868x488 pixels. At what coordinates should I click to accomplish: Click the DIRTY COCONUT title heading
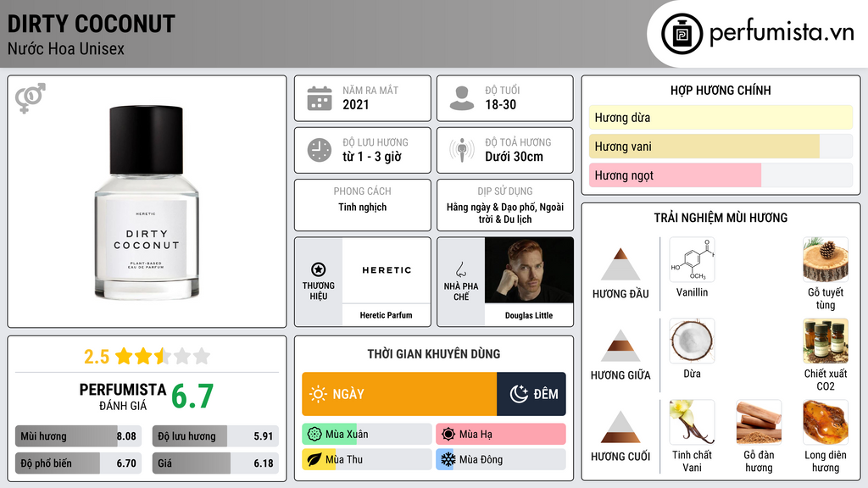92,25
